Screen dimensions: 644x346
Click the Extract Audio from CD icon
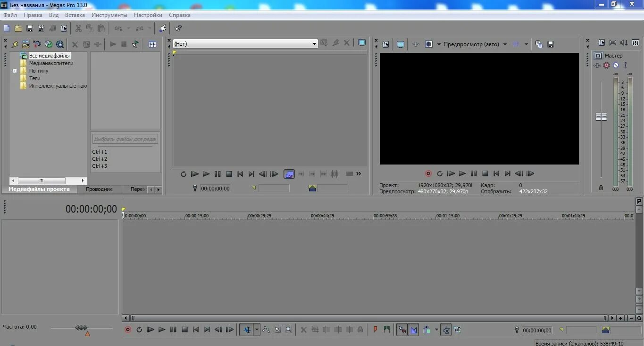coord(49,44)
